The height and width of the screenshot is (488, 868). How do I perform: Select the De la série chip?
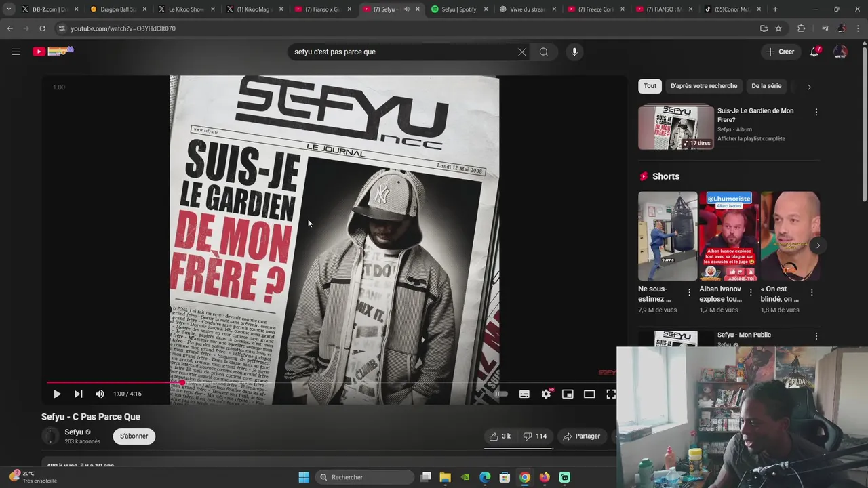tap(766, 86)
